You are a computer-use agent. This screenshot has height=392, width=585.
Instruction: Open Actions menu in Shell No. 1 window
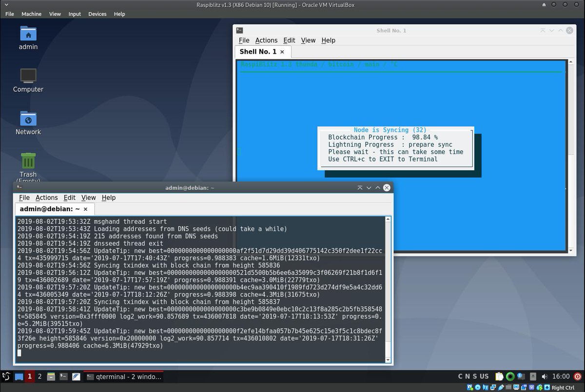pos(266,40)
